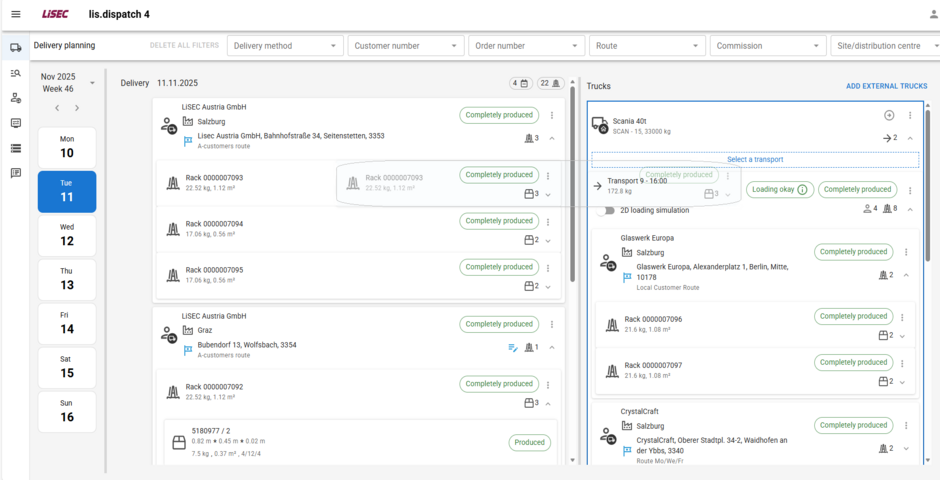Image resolution: width=940 pixels, height=480 pixels.
Task: Open the hamburger main menu
Action: click(15, 14)
